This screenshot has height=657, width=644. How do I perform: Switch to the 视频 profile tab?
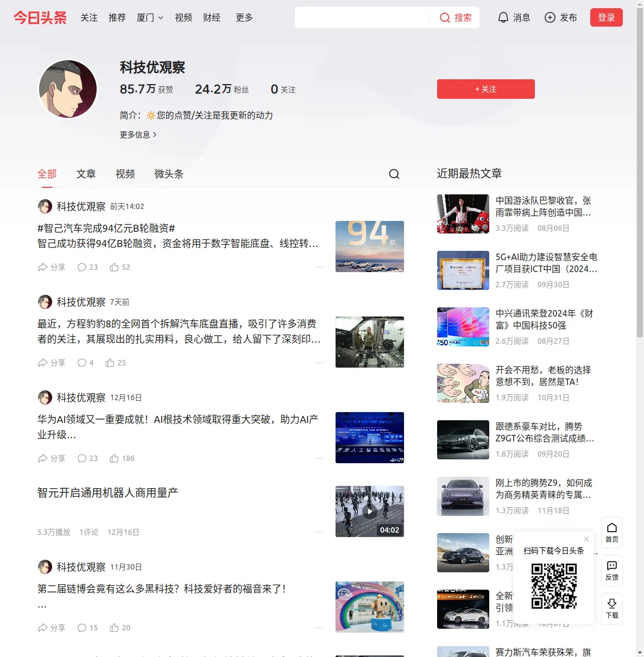125,174
